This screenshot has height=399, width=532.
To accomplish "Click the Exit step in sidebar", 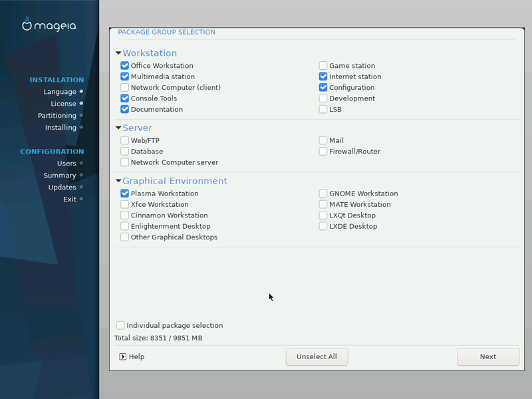I will pos(70,199).
